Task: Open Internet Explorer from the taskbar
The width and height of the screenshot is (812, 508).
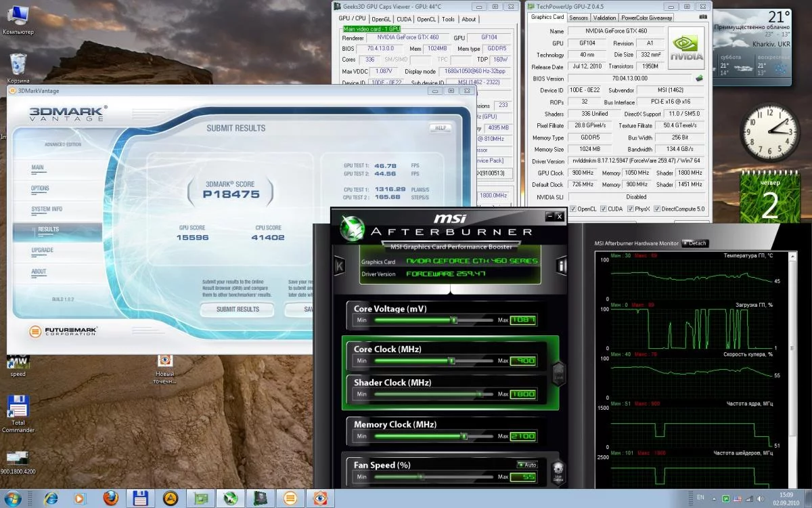Action: point(51,499)
